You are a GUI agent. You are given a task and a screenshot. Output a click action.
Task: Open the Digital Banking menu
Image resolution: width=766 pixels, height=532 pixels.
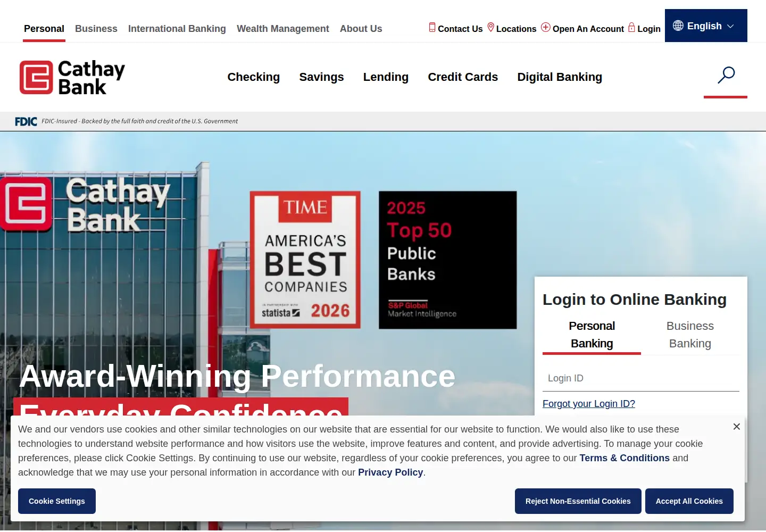(560, 77)
